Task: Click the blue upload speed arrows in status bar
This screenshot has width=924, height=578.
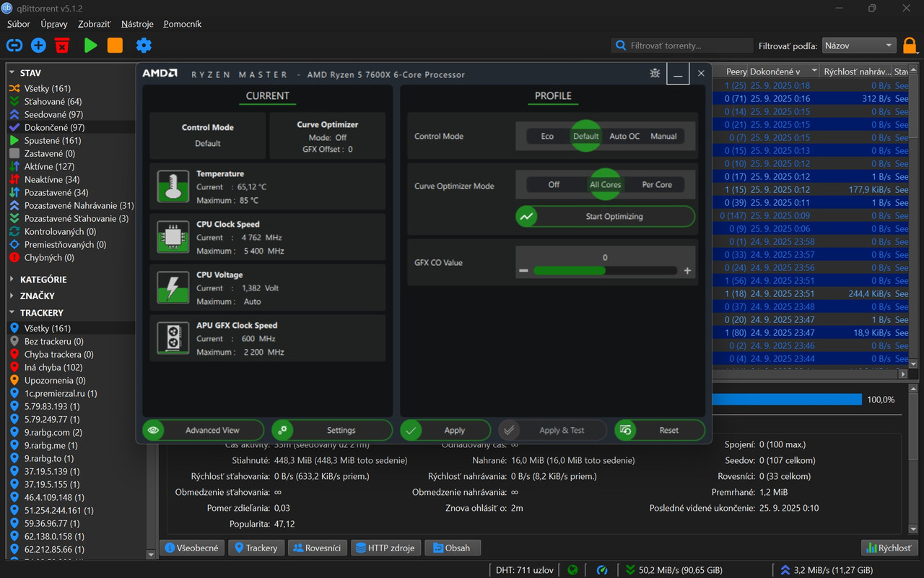Action: (x=786, y=570)
